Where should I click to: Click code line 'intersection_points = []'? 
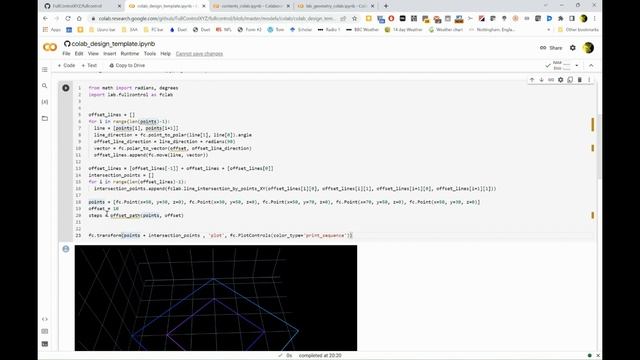[x=121, y=175]
